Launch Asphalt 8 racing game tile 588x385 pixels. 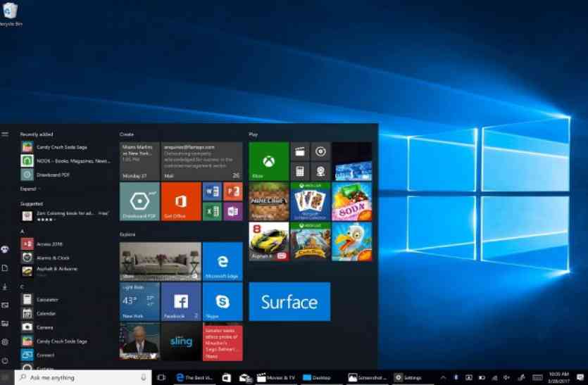268,241
